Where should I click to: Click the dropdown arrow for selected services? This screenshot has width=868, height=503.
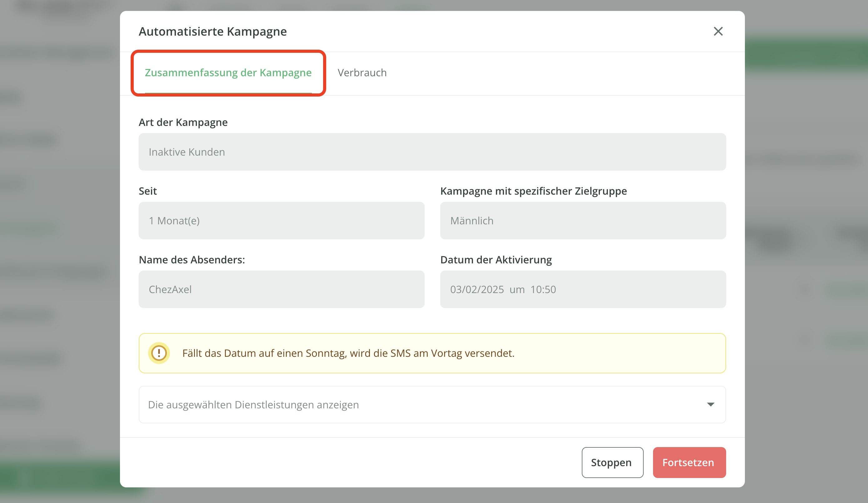pos(710,405)
